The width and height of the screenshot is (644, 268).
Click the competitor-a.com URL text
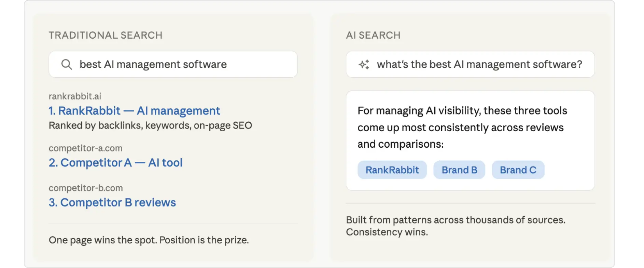[x=85, y=148]
